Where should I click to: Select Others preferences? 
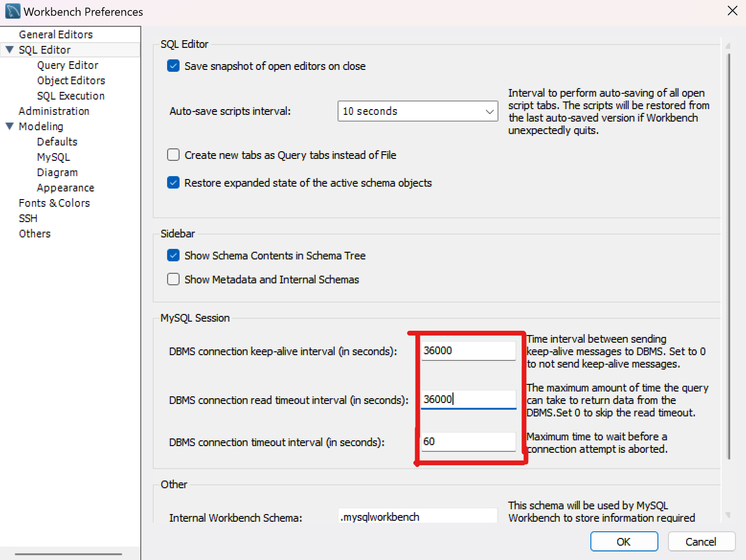(34, 234)
